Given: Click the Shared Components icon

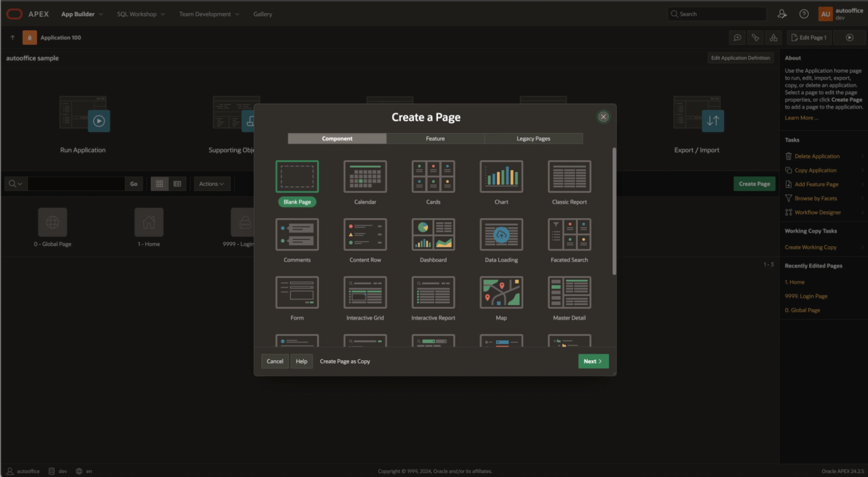Looking at the screenshot, I should [773, 38].
